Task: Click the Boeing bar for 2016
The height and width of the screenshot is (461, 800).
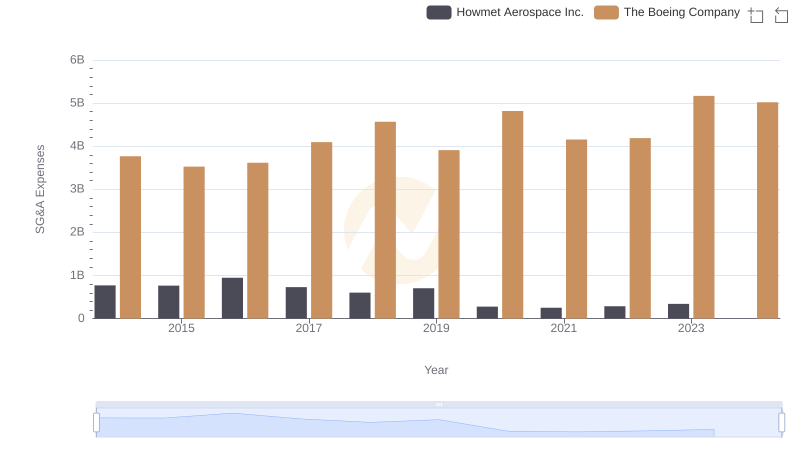Action: (258, 241)
